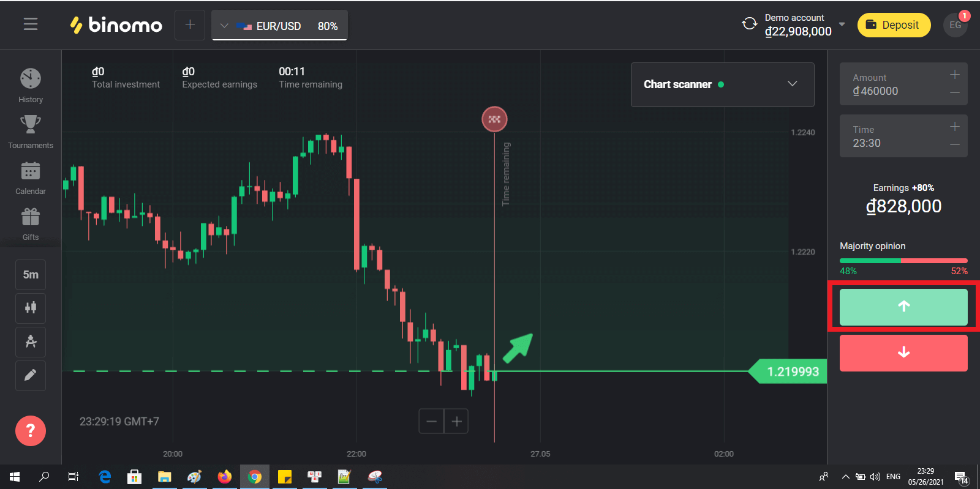
Task: Click the yellow Deposit button
Action: pyautogui.click(x=894, y=25)
